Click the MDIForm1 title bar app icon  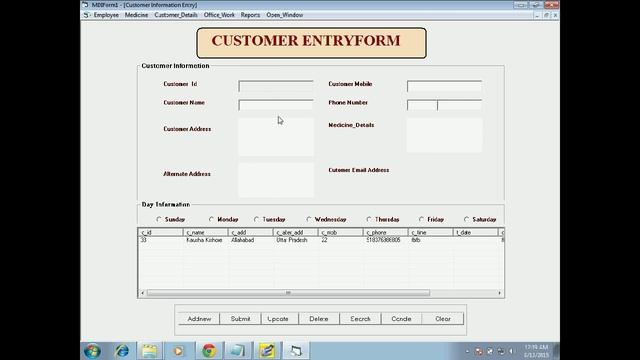(x=85, y=5)
